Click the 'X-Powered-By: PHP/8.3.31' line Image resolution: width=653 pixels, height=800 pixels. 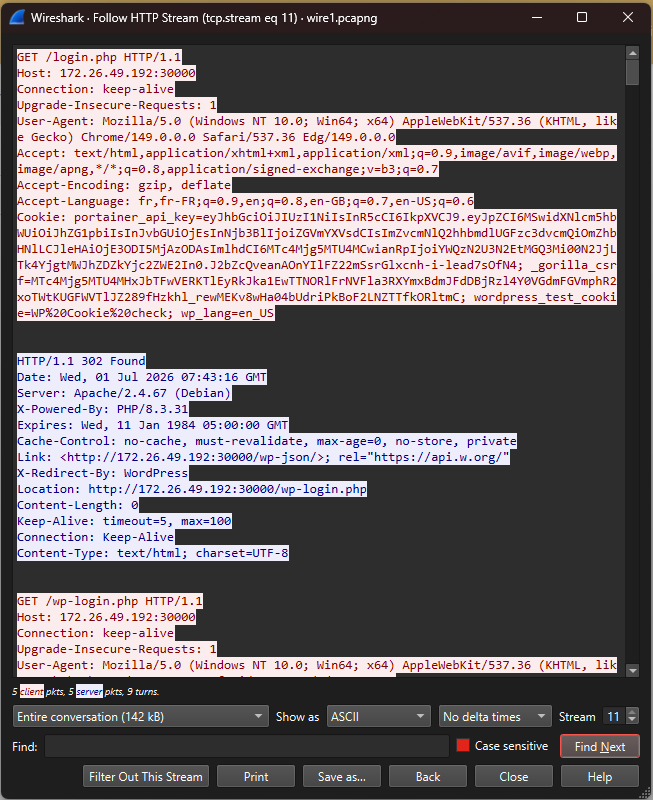103,409
